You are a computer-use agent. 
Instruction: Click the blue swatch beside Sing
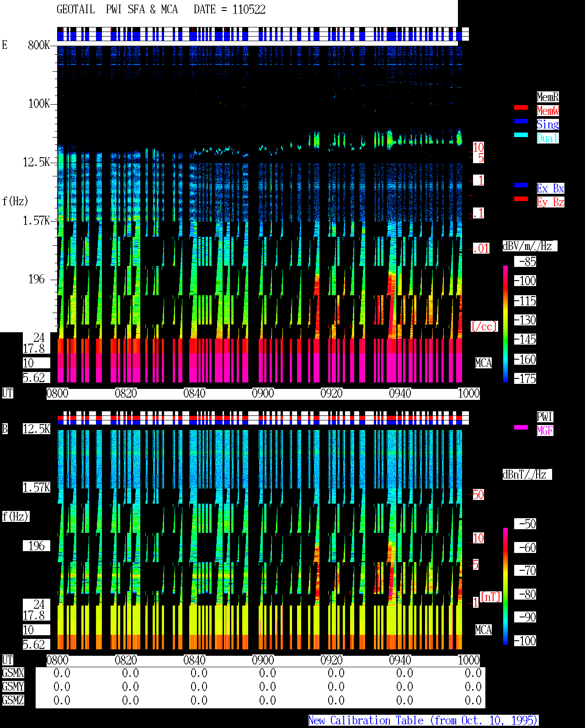click(521, 121)
